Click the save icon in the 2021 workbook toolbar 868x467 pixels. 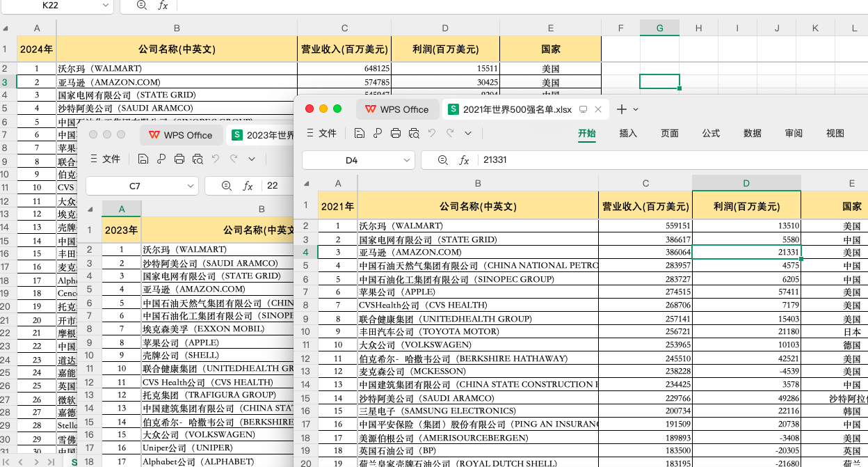click(359, 133)
